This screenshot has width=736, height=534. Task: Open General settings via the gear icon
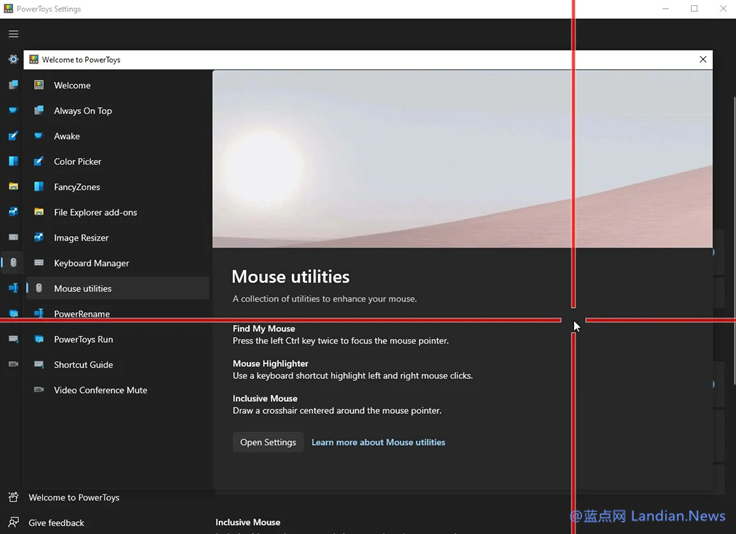[x=13, y=59]
